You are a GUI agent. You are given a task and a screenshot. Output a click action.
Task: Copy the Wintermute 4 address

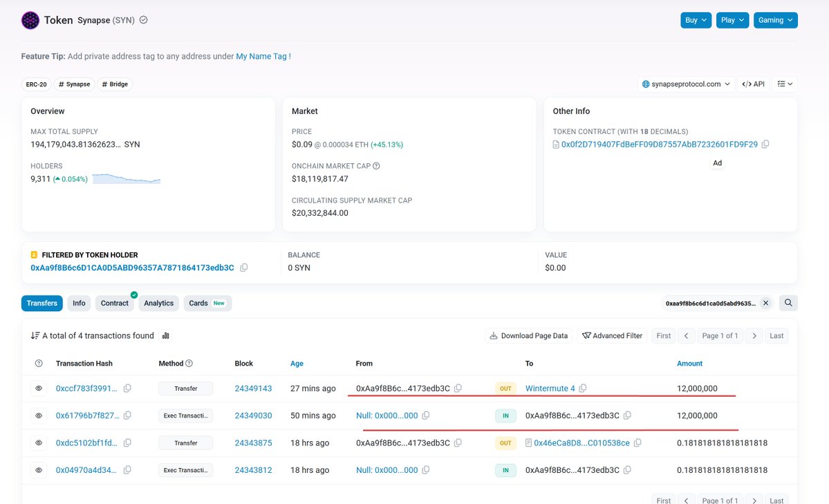[583, 389]
